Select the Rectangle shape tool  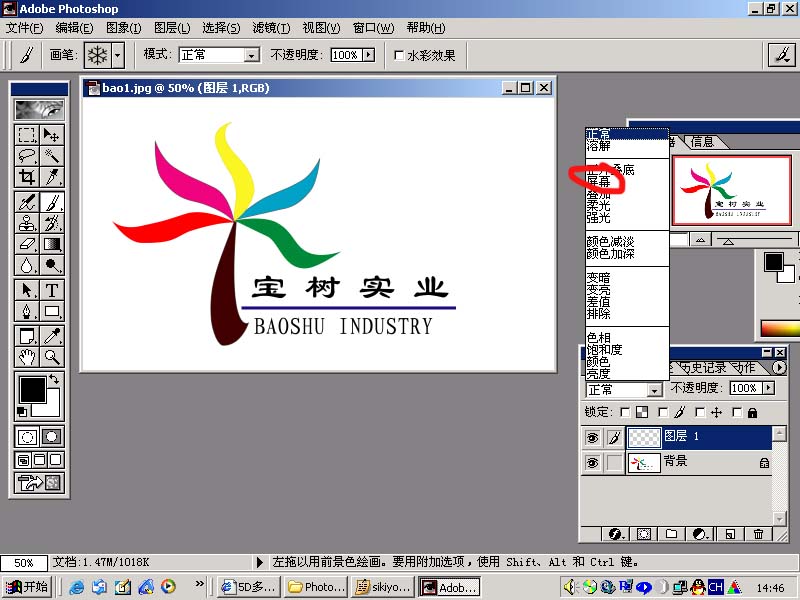(52, 311)
